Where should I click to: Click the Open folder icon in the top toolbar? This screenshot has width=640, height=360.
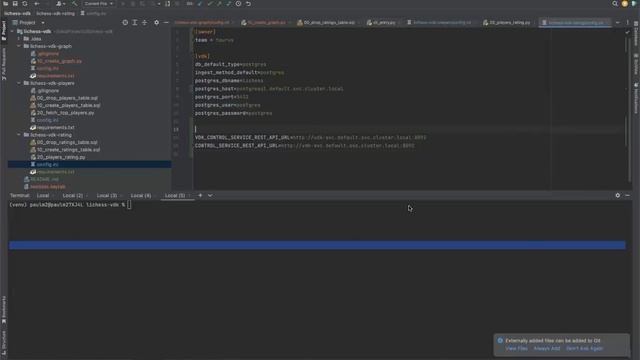pyautogui.click(x=6, y=4)
